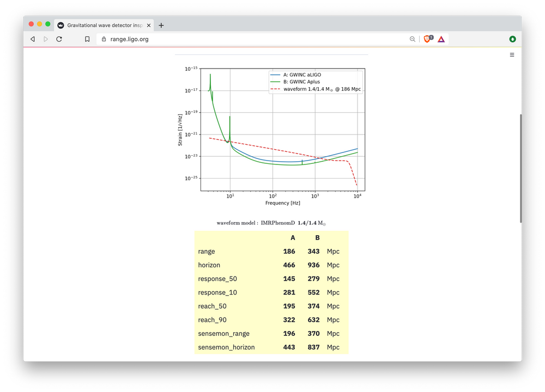Viewport: 545px width, 392px height.
Task: Click the horizon row label
Action: [x=209, y=265]
